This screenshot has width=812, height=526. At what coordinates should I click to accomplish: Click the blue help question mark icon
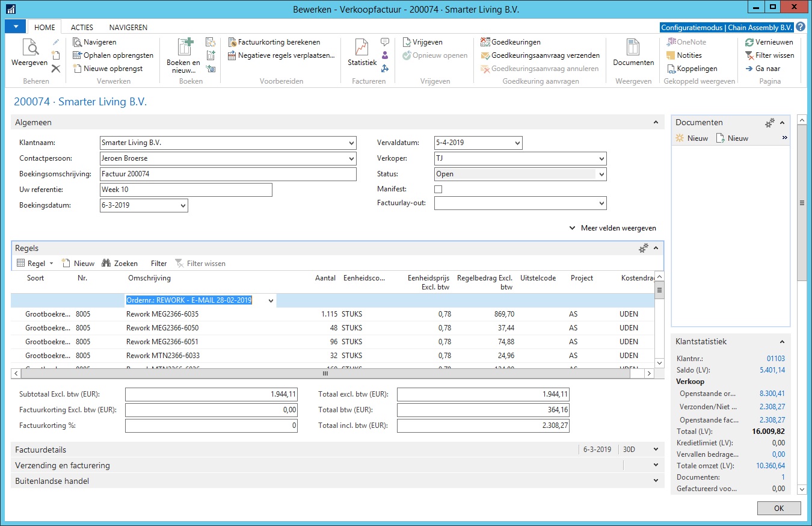[801, 27]
